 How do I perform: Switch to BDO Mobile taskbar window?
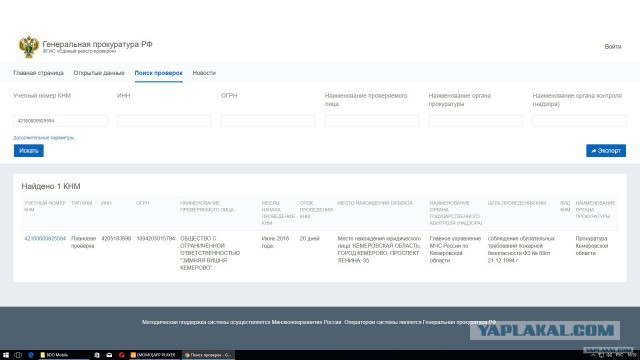coord(63,355)
